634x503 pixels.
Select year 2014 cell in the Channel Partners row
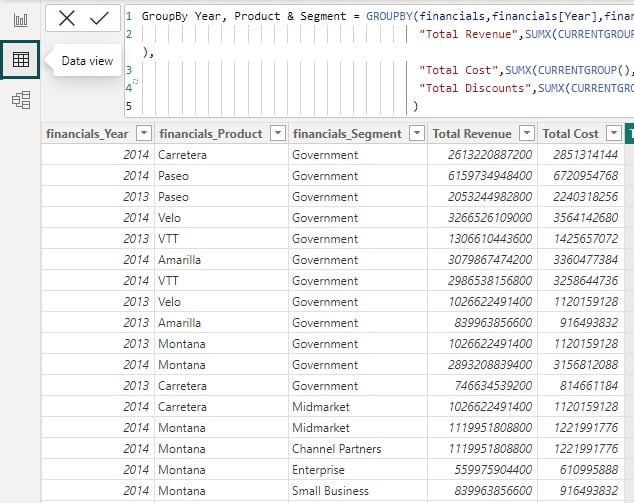click(x=98, y=449)
